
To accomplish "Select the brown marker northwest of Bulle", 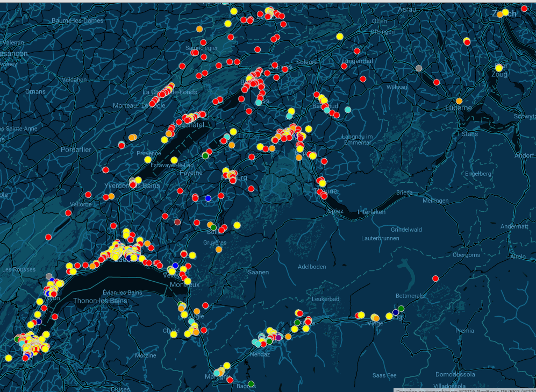I will [177, 222].
